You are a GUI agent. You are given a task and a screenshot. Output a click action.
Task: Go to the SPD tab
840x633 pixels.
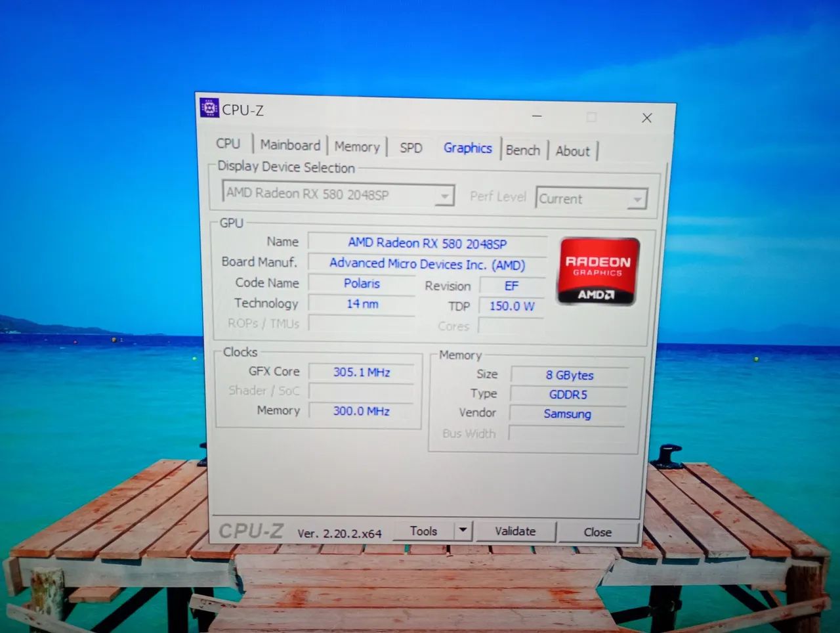click(x=411, y=148)
